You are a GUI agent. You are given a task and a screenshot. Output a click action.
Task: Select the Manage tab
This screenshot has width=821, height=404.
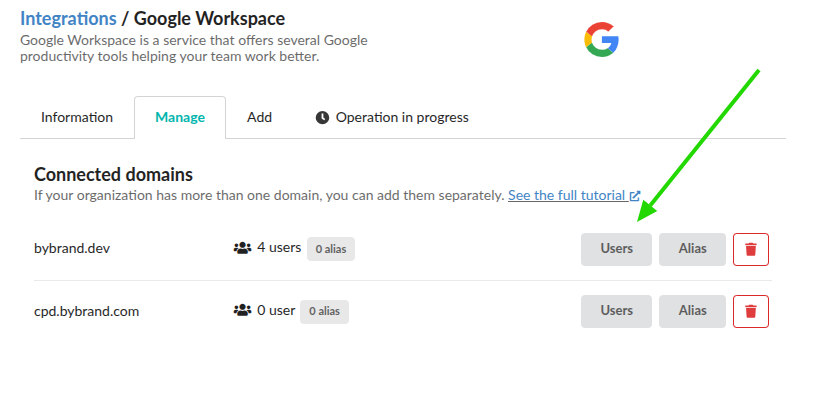(180, 118)
